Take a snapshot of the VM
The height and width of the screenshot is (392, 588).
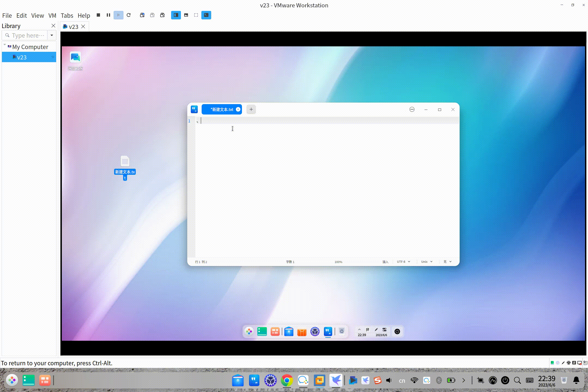(x=142, y=15)
